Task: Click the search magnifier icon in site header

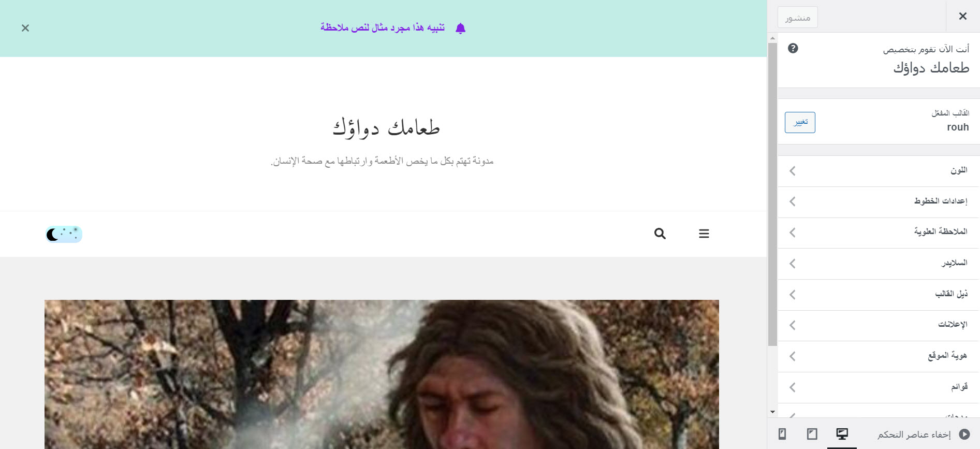Action: coord(660,234)
